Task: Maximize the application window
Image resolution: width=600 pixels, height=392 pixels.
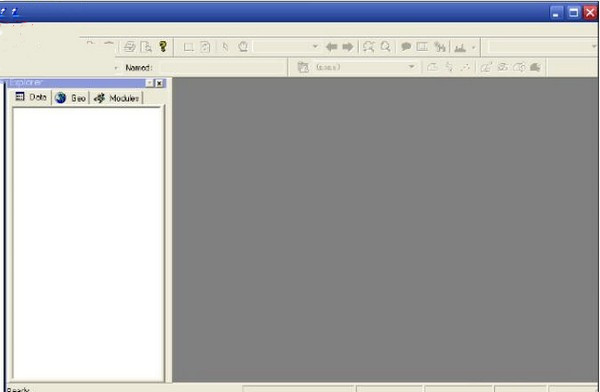Action: [x=573, y=13]
